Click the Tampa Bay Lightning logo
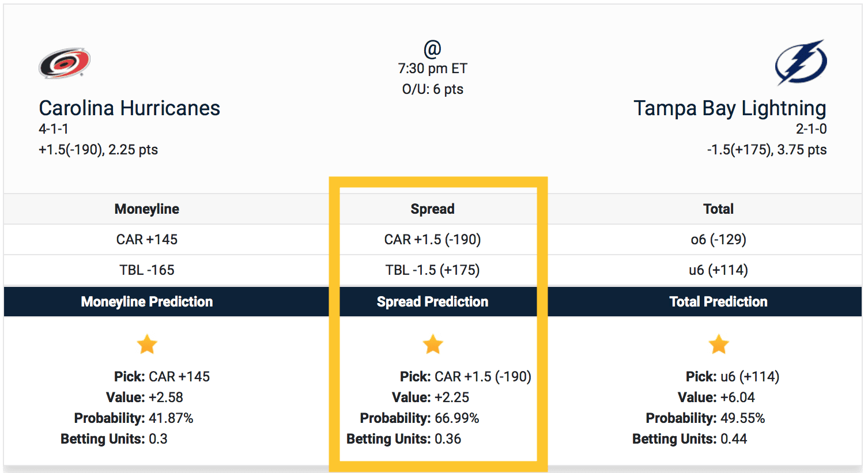Image resolution: width=868 pixels, height=473 pixels. click(801, 62)
